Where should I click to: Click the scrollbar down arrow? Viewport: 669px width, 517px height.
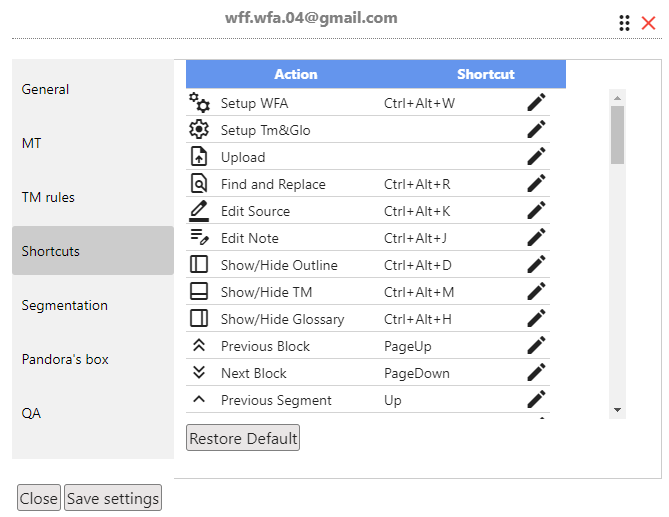[x=617, y=410]
